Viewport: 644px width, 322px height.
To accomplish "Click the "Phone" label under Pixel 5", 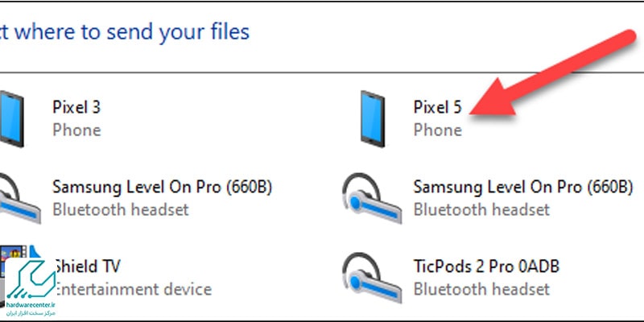I will 437,130.
